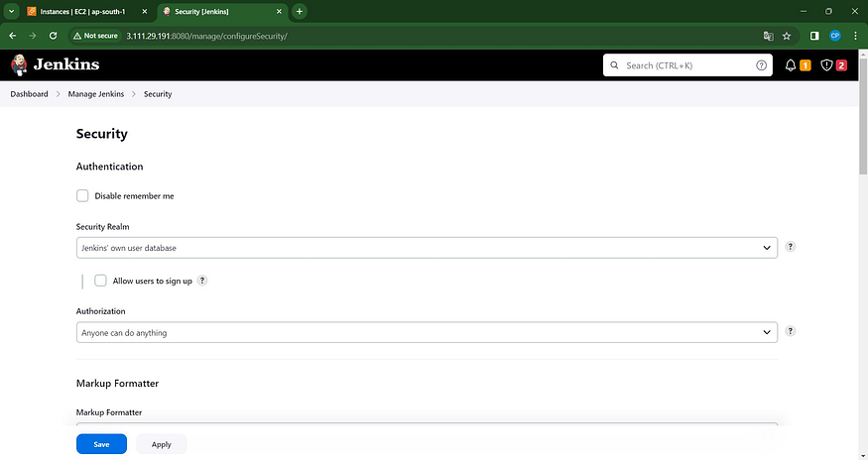Screen dimensions: 868x460
Task: Click the Dashboard breadcrumb chevron separator
Action: [59, 94]
